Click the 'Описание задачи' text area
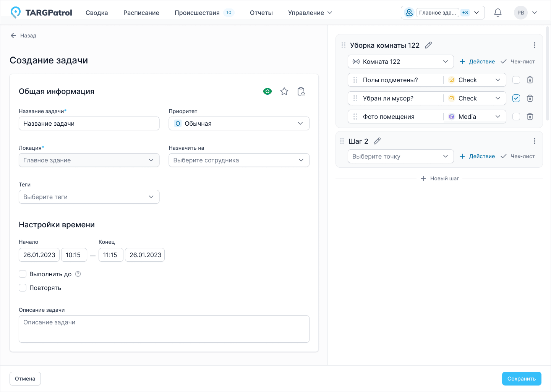 (164, 329)
